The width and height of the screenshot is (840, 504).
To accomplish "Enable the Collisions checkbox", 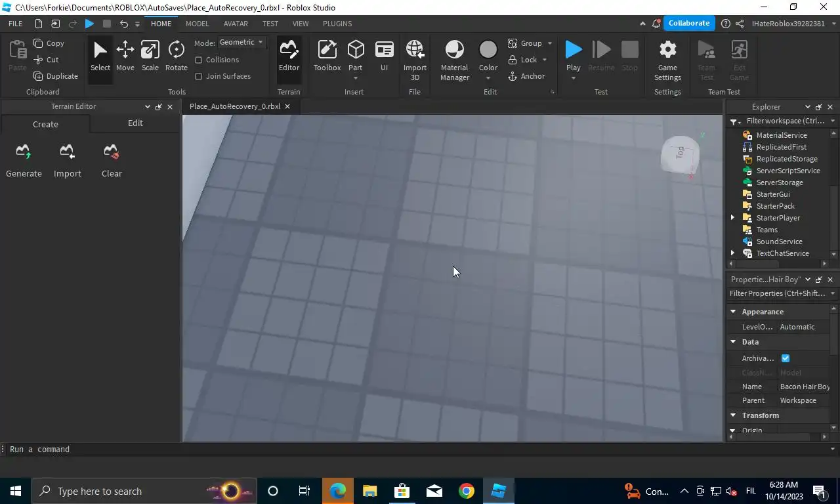I will click(x=198, y=60).
